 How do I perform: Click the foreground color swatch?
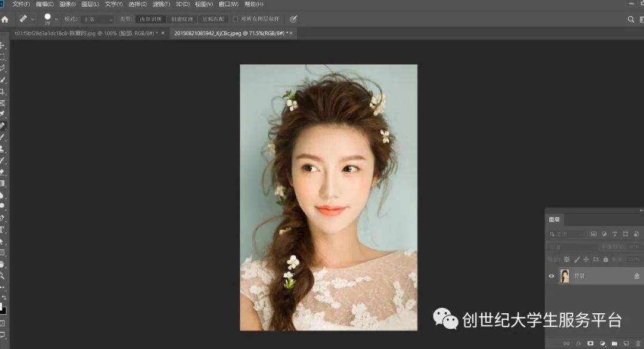click(x=2, y=308)
